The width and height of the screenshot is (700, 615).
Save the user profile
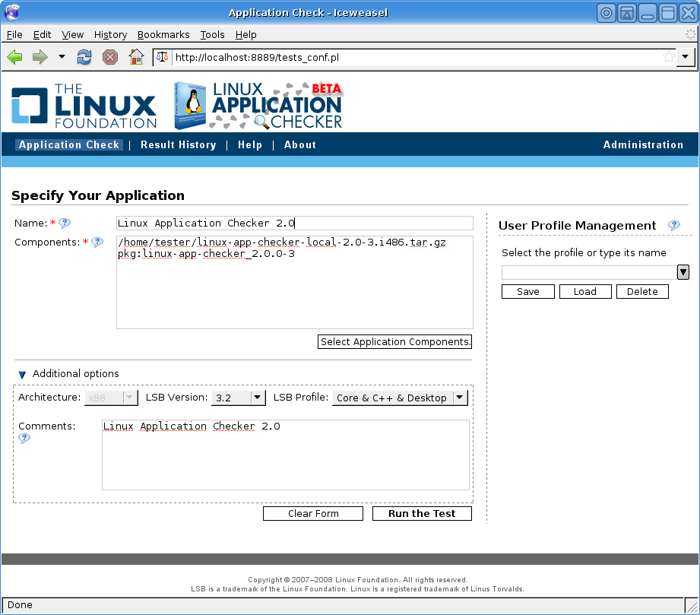click(528, 292)
